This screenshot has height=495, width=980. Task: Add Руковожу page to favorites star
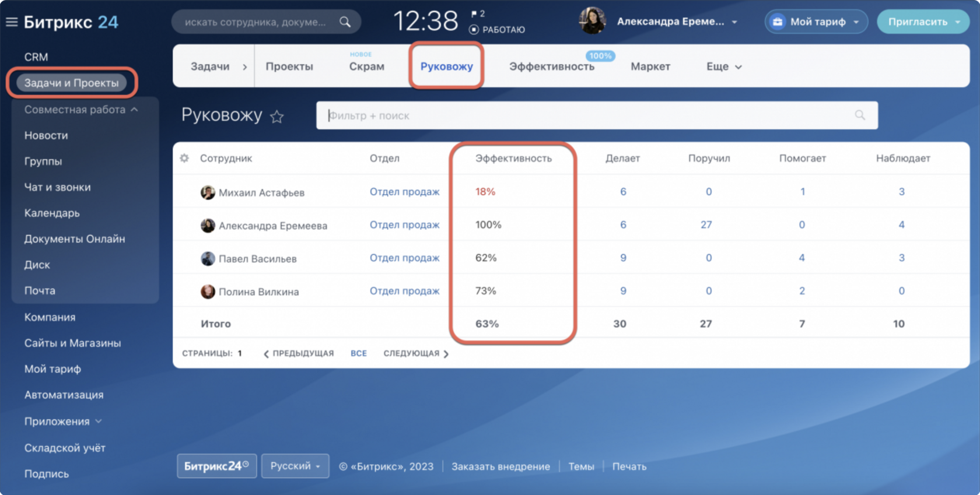(x=277, y=117)
